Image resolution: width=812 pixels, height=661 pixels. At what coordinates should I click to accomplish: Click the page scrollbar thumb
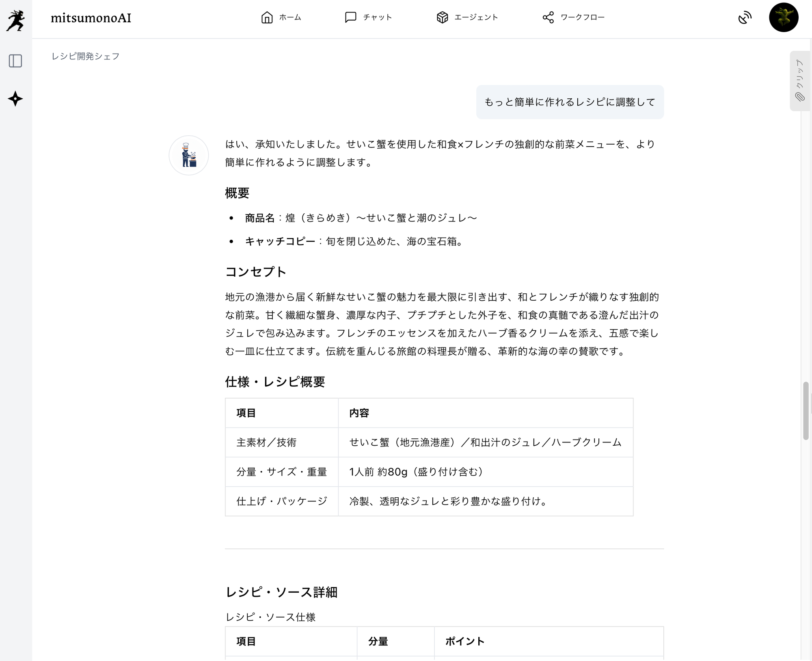coord(806,410)
